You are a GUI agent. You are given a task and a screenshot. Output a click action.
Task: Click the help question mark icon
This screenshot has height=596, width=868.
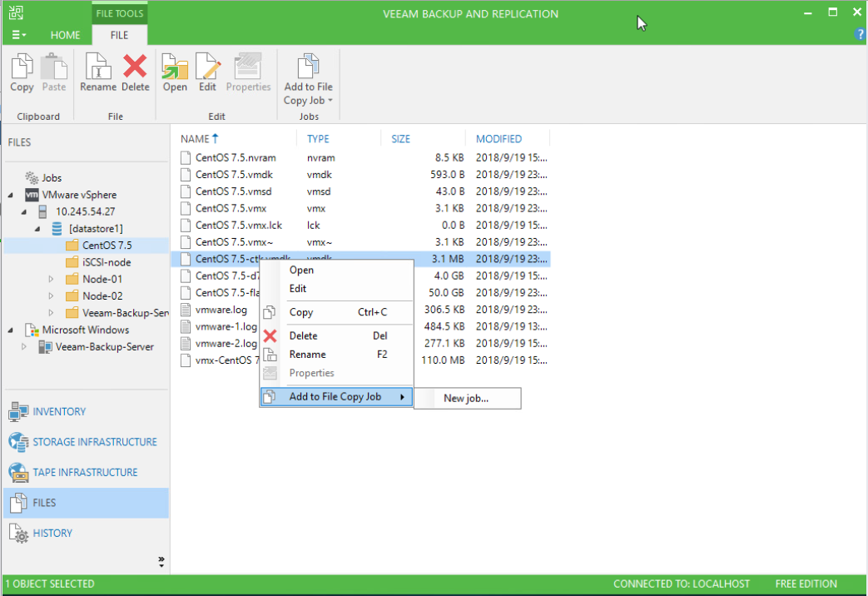click(860, 34)
